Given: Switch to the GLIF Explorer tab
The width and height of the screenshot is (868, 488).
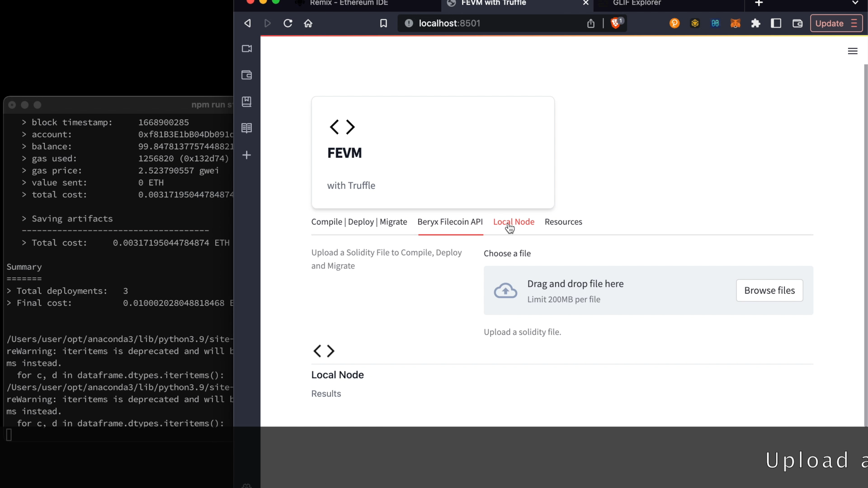Looking at the screenshot, I should point(637,3).
